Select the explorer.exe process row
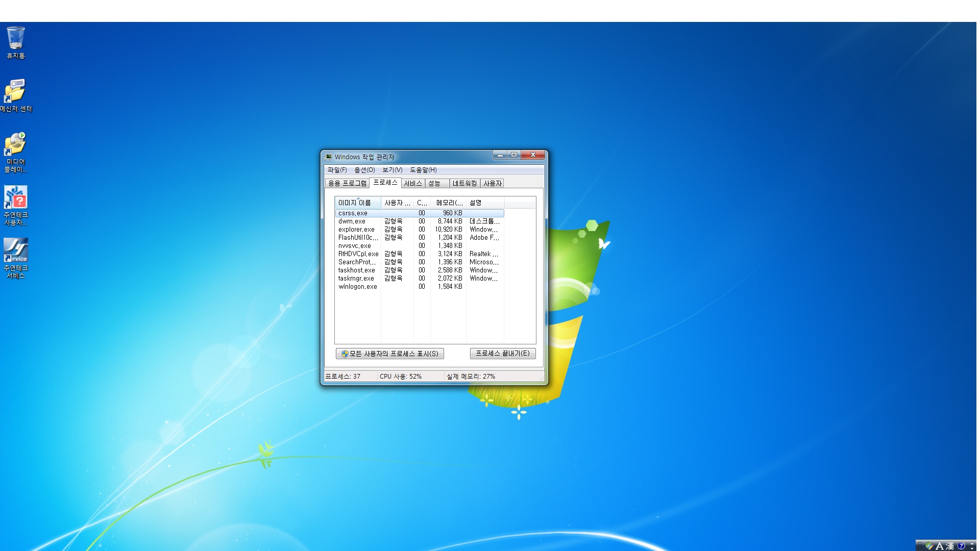This screenshot has height=551, width=980. [420, 230]
